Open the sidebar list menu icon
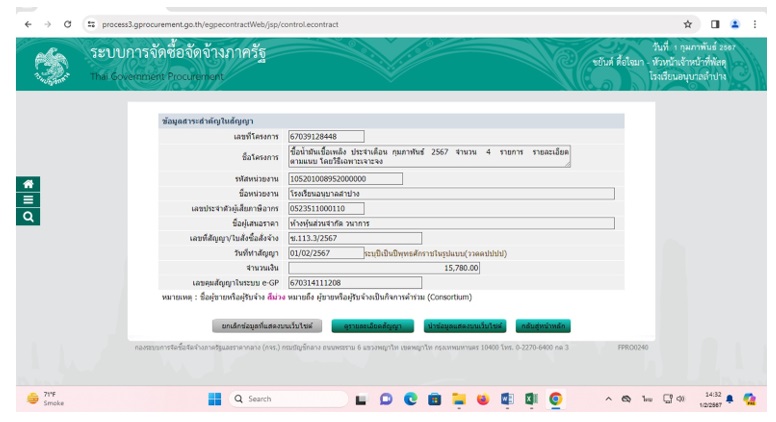 click(28, 200)
